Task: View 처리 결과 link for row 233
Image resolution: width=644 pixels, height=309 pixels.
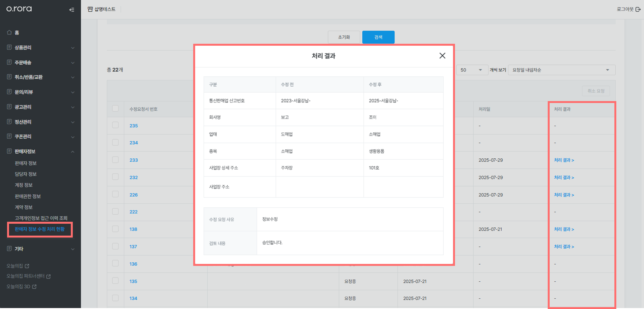Action: (x=564, y=160)
